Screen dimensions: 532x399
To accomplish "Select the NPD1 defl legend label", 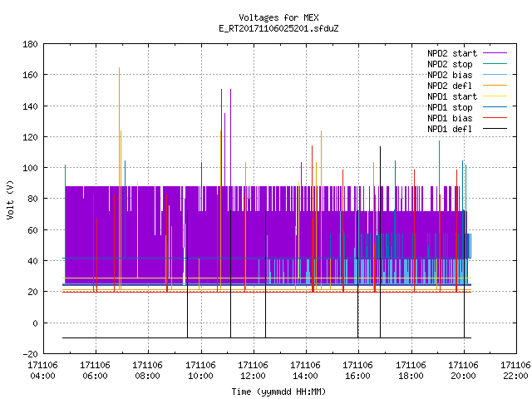I will pyautogui.click(x=450, y=129).
